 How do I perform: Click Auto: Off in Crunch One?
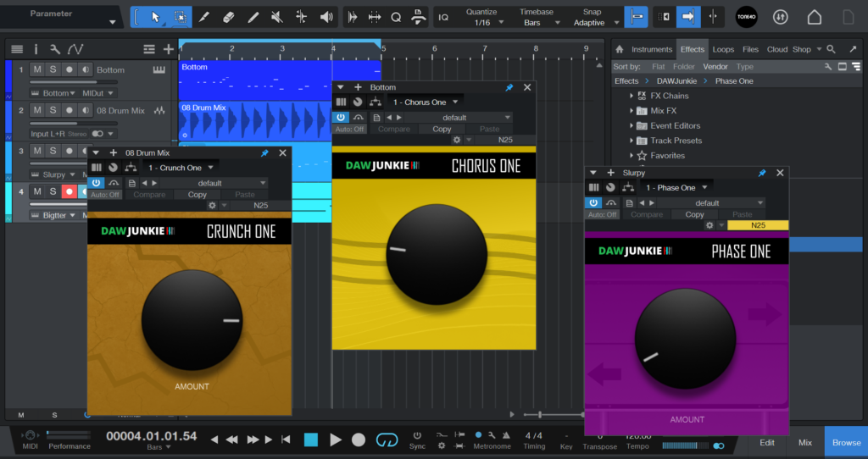click(104, 195)
